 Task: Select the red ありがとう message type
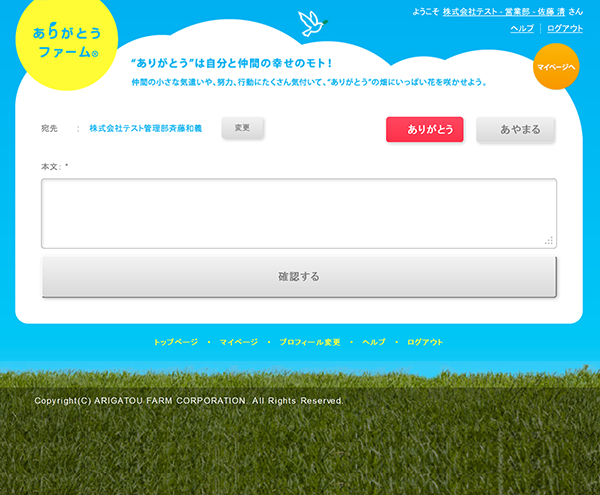tap(425, 130)
